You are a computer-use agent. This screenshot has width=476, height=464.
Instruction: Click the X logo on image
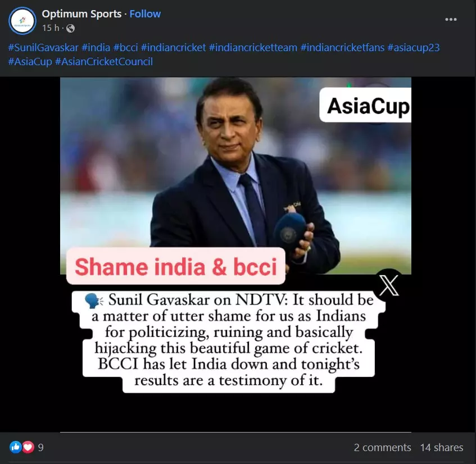coord(389,285)
